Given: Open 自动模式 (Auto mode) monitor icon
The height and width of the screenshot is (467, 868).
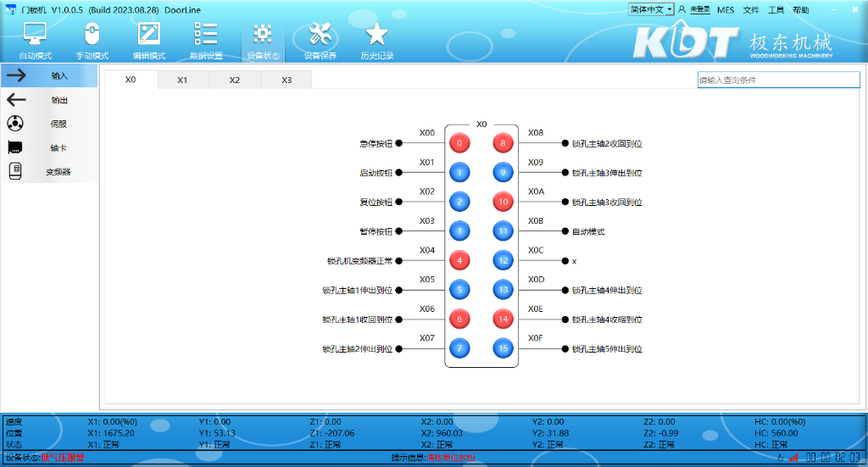Looking at the screenshot, I should (x=35, y=36).
